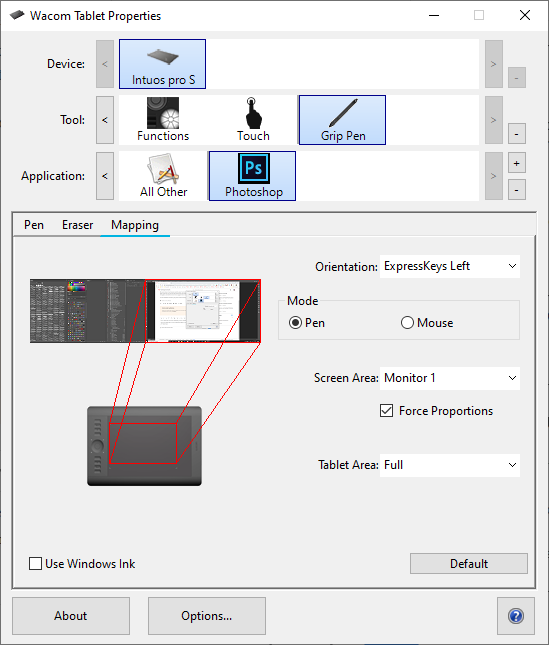The image size is (549, 645).
Task: Select the Touch tool icon
Action: pos(253,120)
